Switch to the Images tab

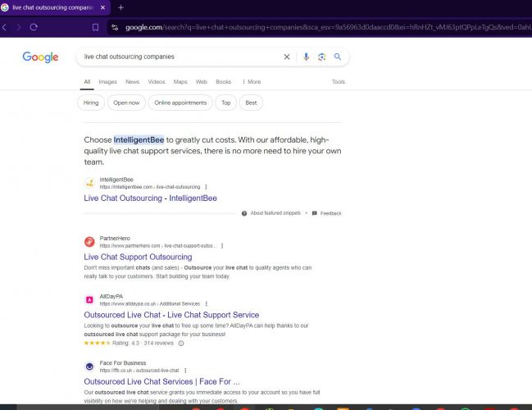tap(107, 82)
